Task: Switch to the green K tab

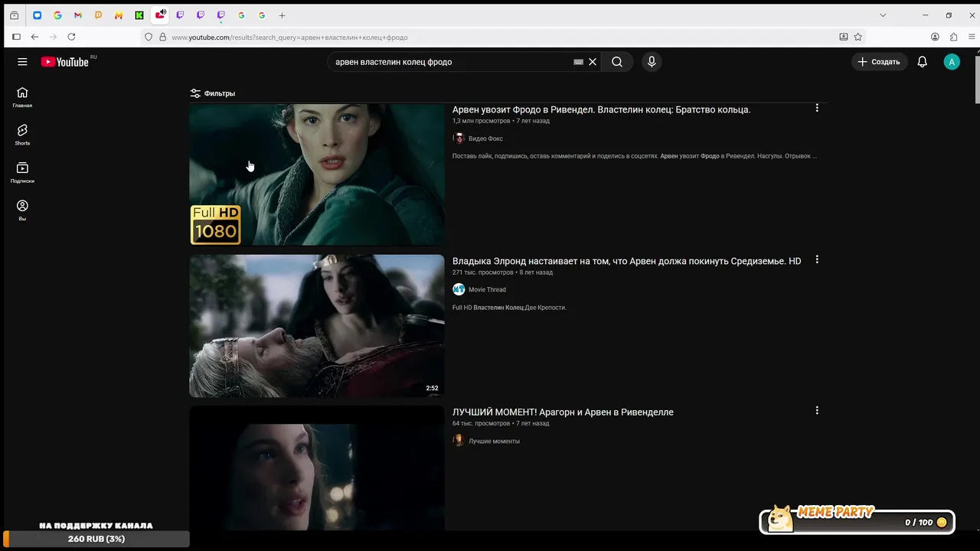Action: [x=139, y=15]
